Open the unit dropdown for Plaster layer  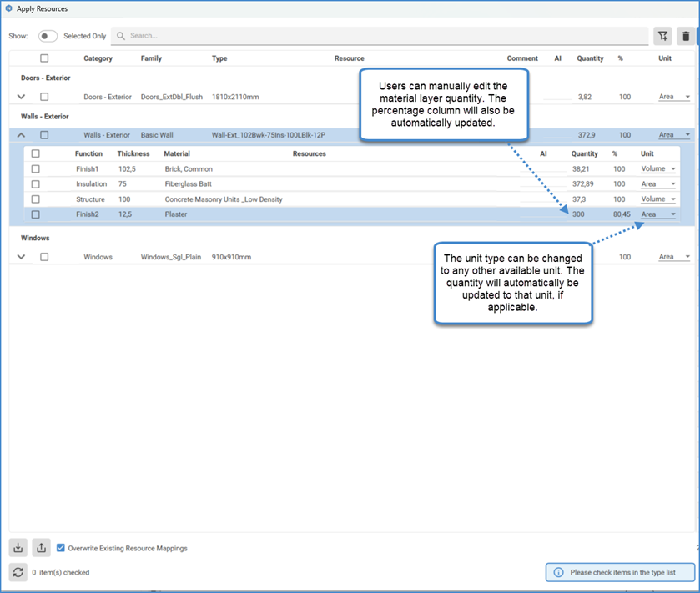(x=658, y=214)
